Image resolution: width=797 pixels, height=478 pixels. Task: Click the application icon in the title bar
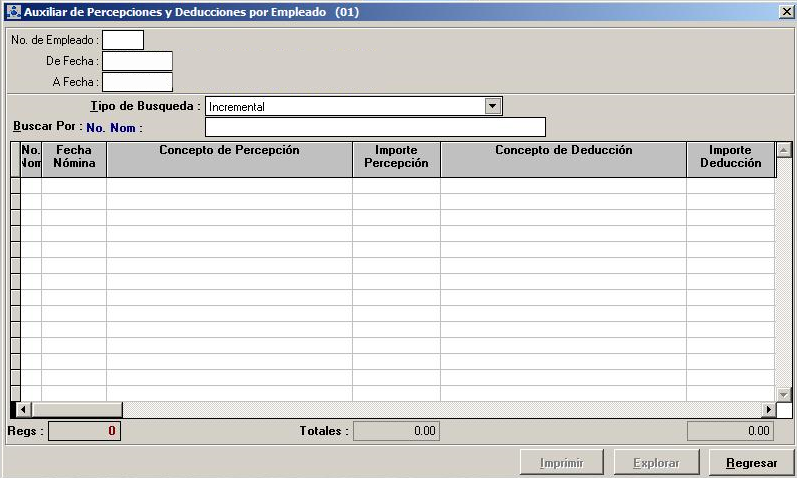(13, 12)
